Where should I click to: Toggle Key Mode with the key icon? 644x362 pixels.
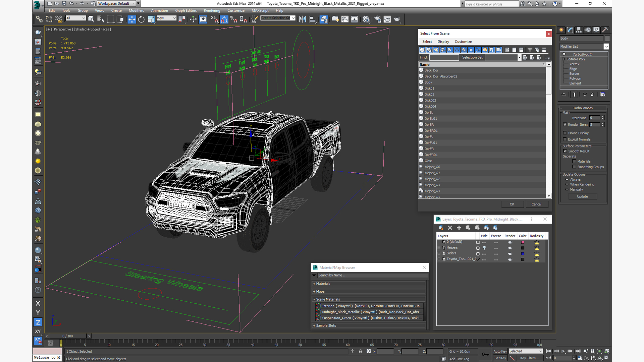485,354
